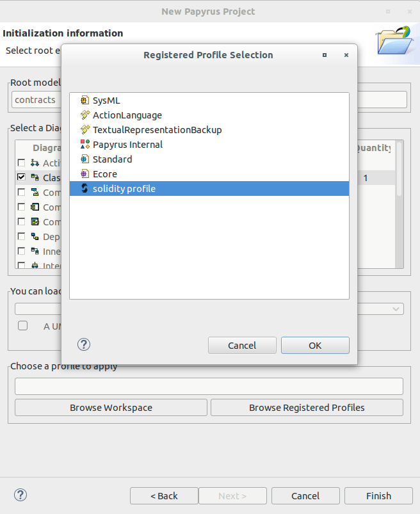Uncheck the Class diagram checkbox
Viewport: 420px width, 514px height.
(21, 177)
